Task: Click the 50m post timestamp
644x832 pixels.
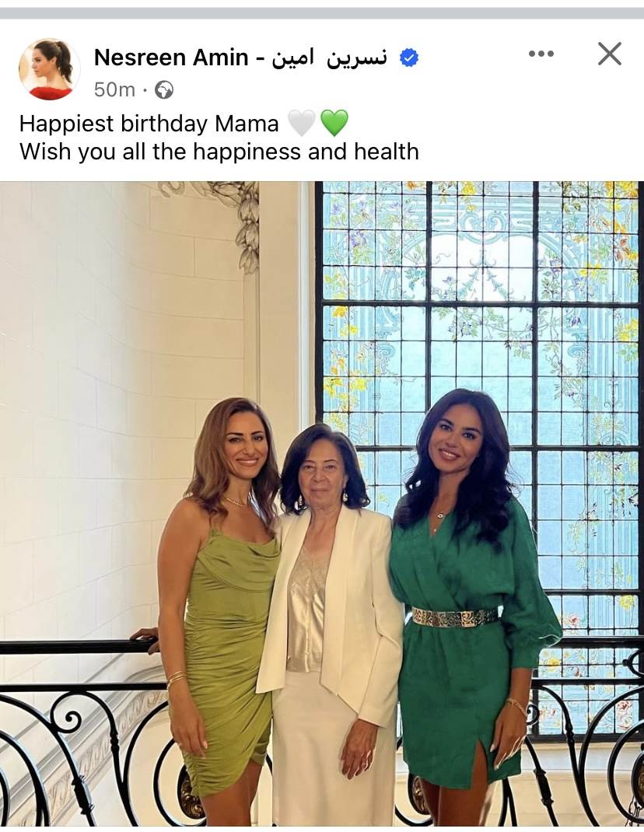Action: (x=114, y=89)
